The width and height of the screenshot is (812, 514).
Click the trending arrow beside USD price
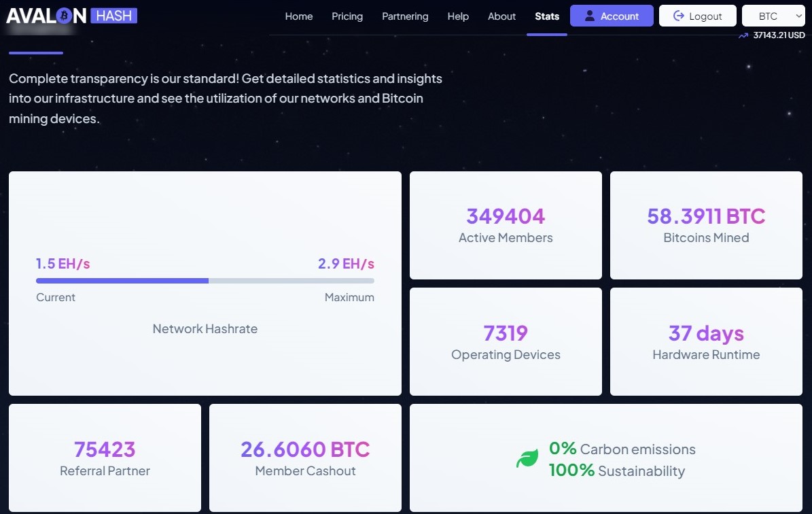tap(743, 35)
